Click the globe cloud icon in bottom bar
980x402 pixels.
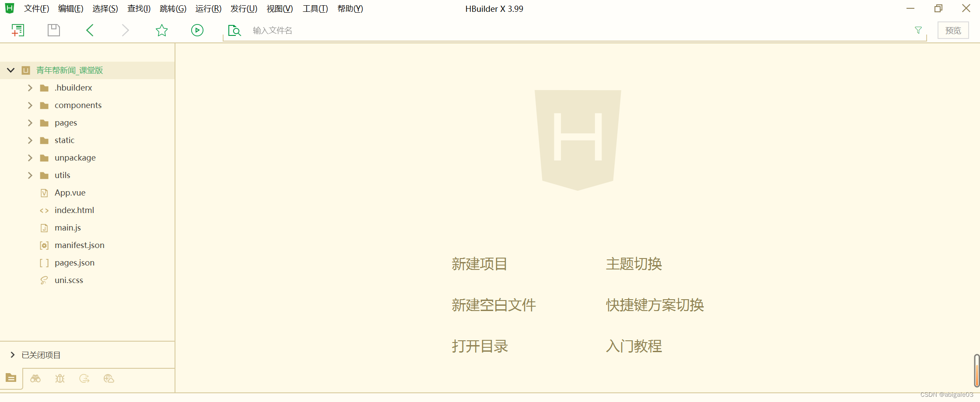click(108, 378)
